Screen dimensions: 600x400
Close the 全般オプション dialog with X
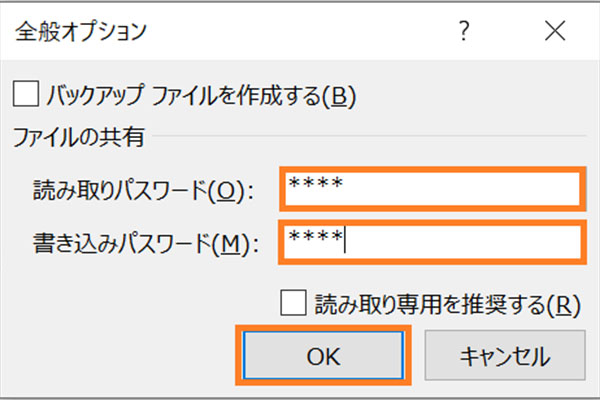[x=555, y=31]
